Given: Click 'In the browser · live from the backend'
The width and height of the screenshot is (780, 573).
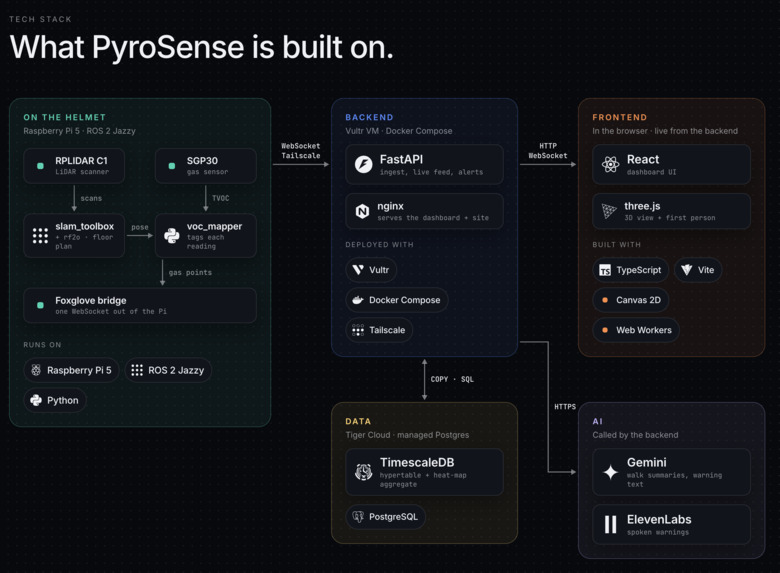Looking at the screenshot, I should 665,131.
